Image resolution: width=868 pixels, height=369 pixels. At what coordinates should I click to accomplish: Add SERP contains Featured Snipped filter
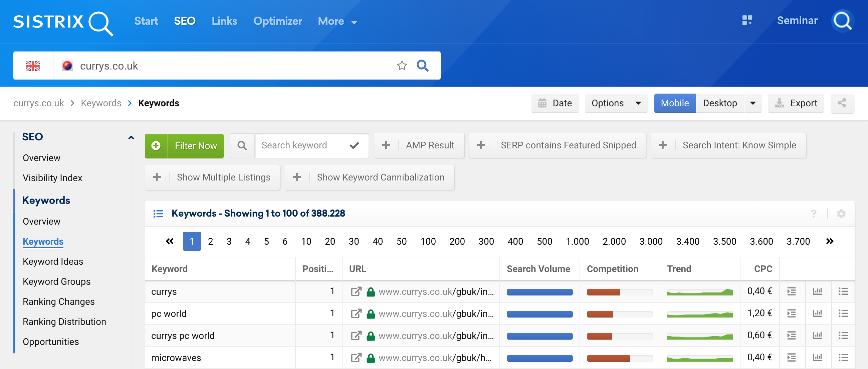(557, 145)
